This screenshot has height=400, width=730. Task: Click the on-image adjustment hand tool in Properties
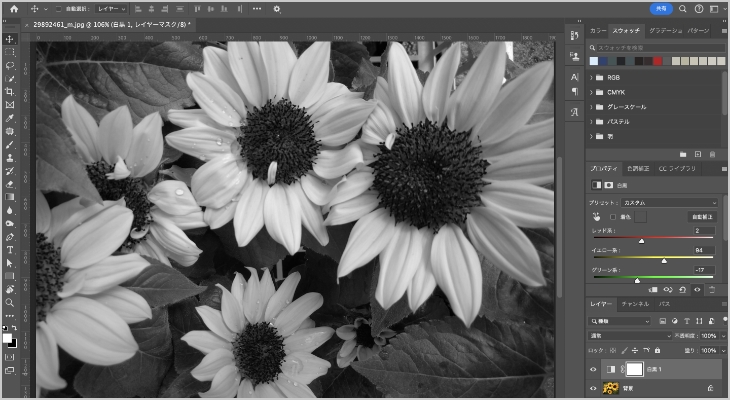coord(596,217)
